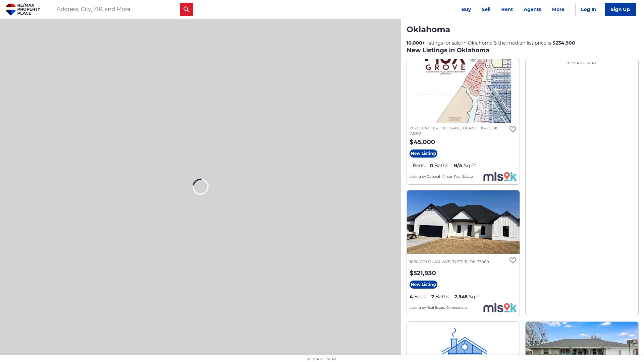Click New Listing badge on $521,930 card
This screenshot has height=362, width=644.
423,285
